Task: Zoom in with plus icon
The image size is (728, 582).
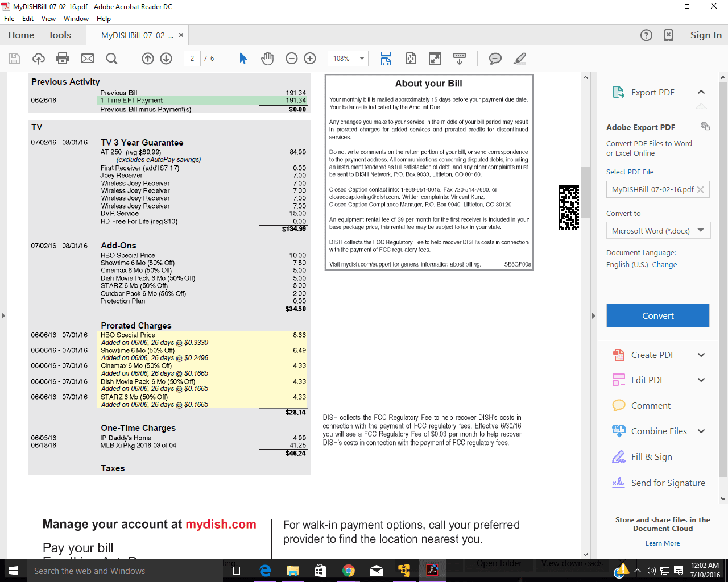Action: [x=310, y=59]
